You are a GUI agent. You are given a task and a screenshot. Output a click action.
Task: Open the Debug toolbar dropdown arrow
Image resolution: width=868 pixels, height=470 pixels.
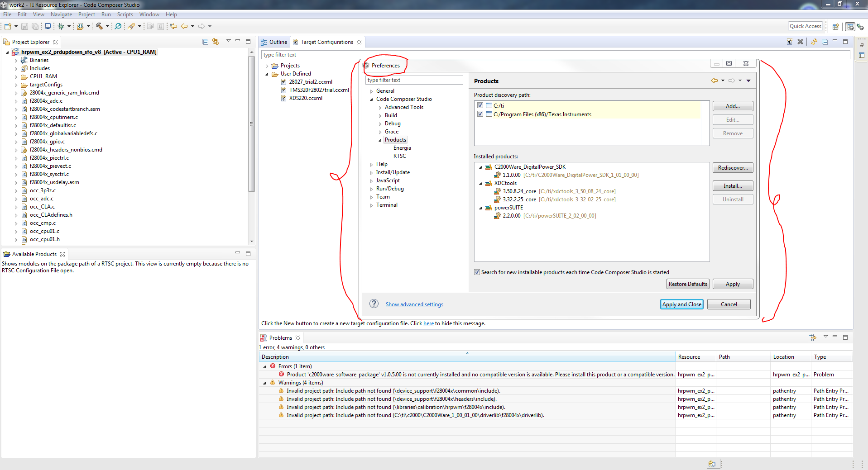[x=69, y=26]
